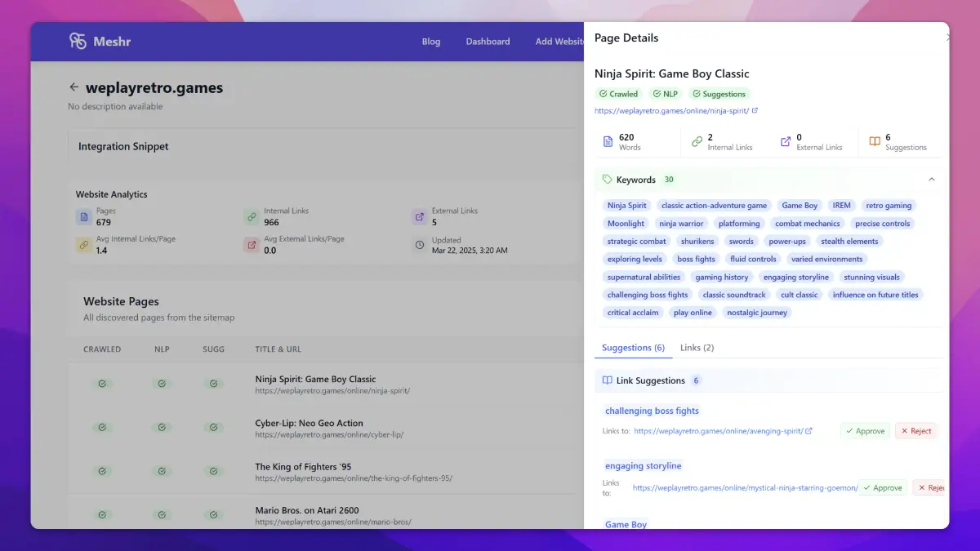This screenshot has height=551, width=980.
Task: Open the Dashboard nav item
Action: point(488,42)
